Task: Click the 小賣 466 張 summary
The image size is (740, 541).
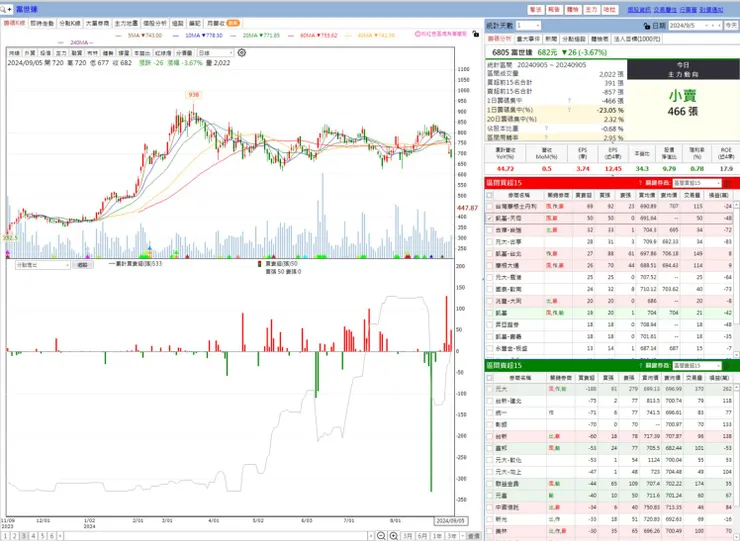Action: (x=682, y=103)
